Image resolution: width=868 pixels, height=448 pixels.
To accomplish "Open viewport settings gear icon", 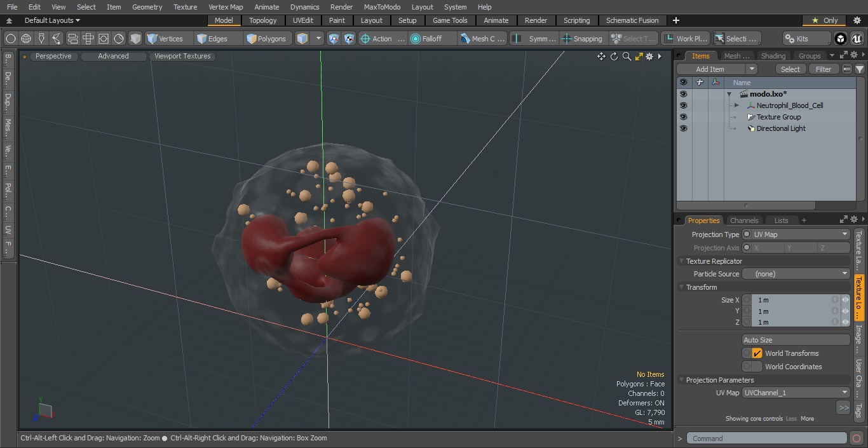I will tap(649, 57).
